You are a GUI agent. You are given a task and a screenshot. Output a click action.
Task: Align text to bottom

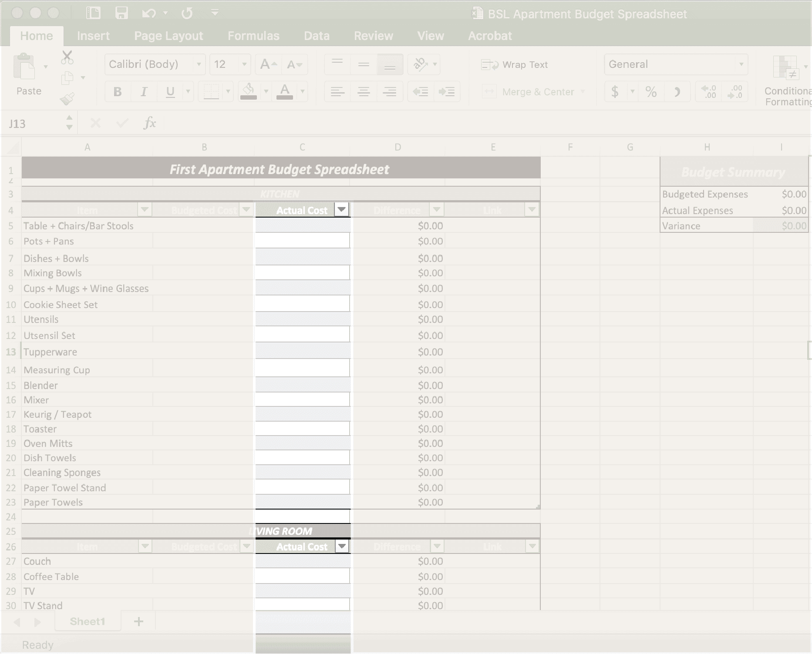pyautogui.click(x=390, y=65)
